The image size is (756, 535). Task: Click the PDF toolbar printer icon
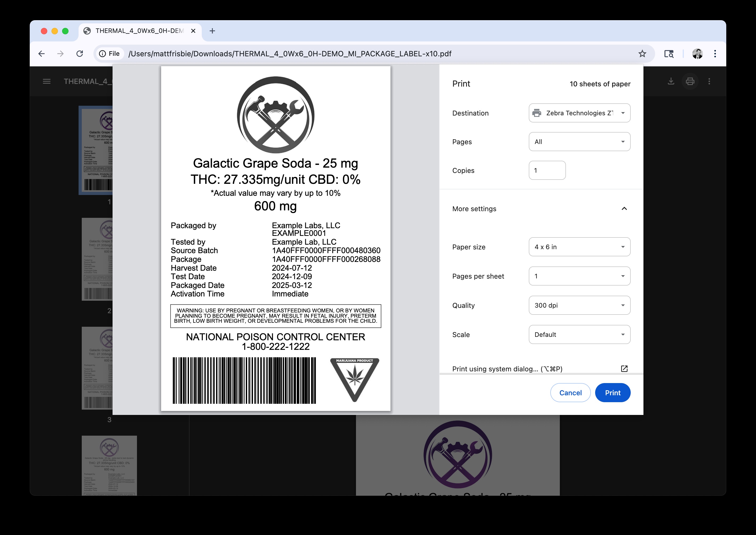[690, 81]
